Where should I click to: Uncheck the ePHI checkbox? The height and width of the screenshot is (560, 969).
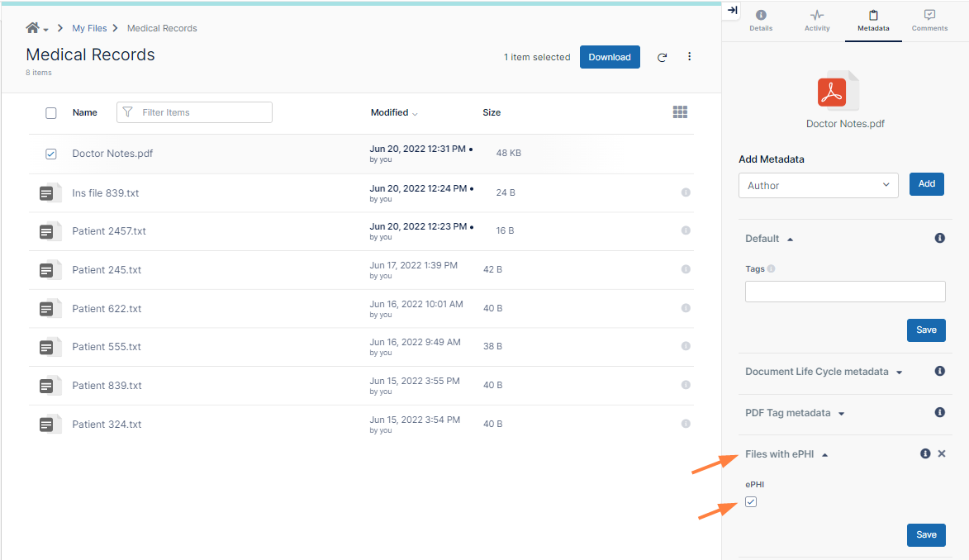click(x=751, y=502)
